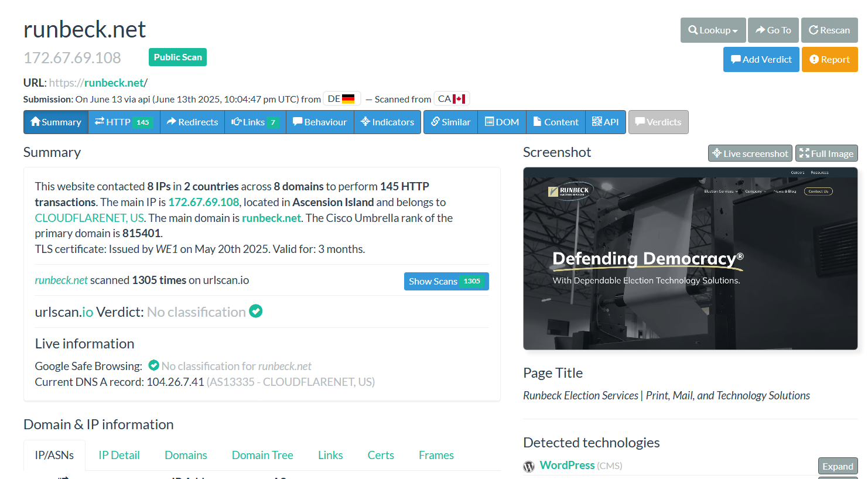Rescan the website
Screen dimensions: 868x479
[x=829, y=30]
